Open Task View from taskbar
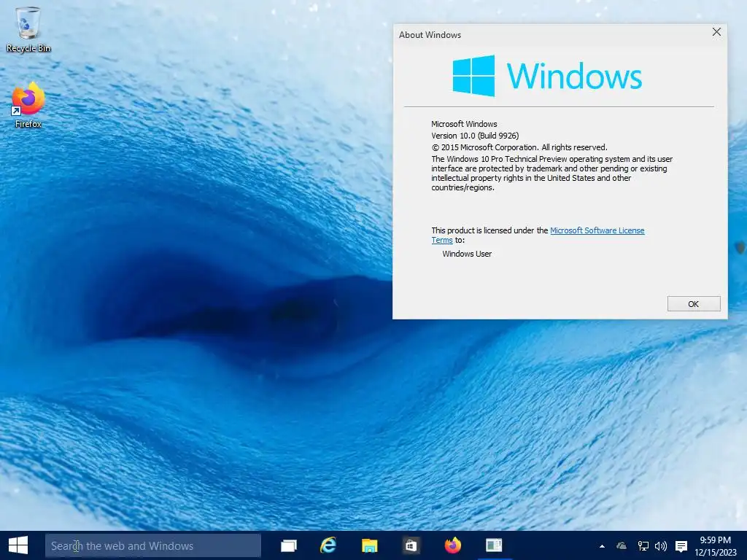The width and height of the screenshot is (747, 560). [289, 545]
